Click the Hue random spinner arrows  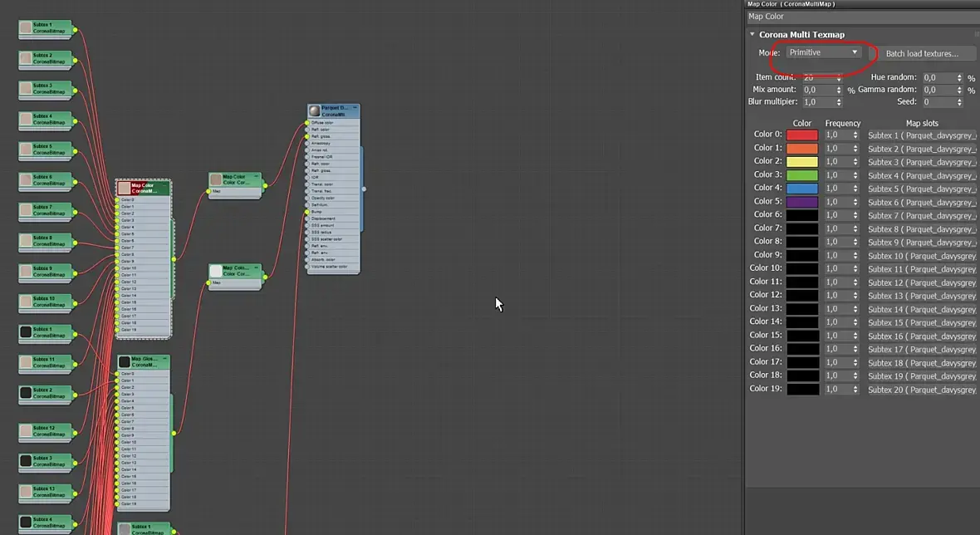[959, 77]
